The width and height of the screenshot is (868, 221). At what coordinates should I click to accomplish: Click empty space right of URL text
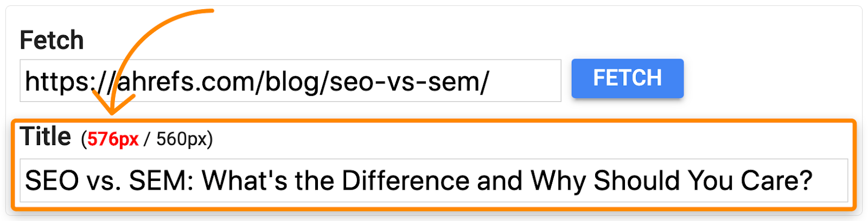click(526, 82)
